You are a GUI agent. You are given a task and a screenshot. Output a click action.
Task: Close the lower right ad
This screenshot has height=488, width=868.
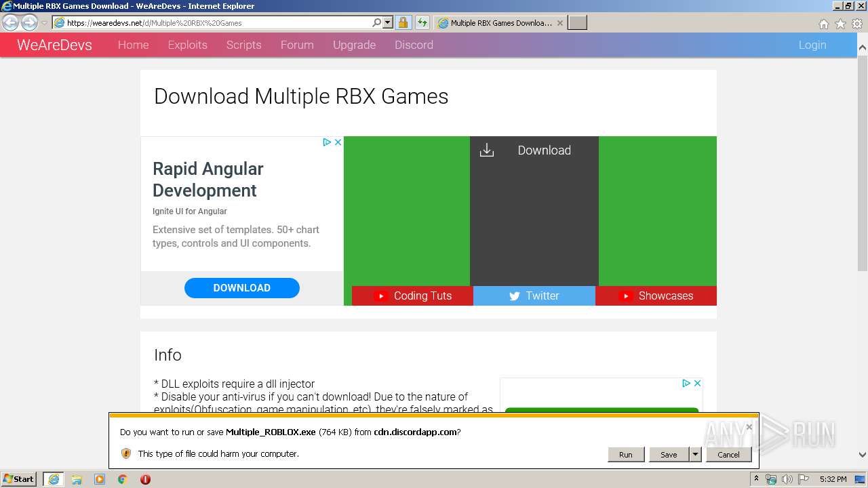coord(697,384)
